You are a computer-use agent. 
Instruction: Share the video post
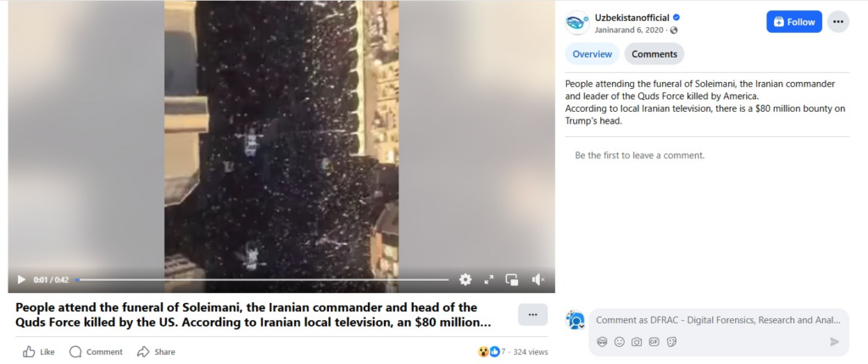pos(157,352)
